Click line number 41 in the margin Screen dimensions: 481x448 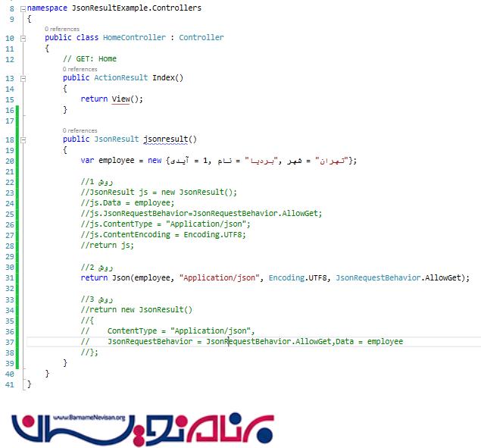pyautogui.click(x=10, y=384)
